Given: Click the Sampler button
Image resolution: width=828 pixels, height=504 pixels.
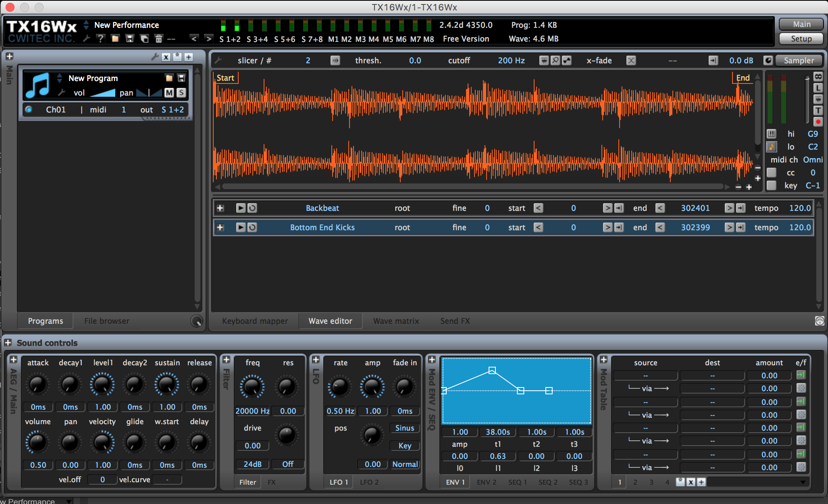Looking at the screenshot, I should (x=799, y=60).
